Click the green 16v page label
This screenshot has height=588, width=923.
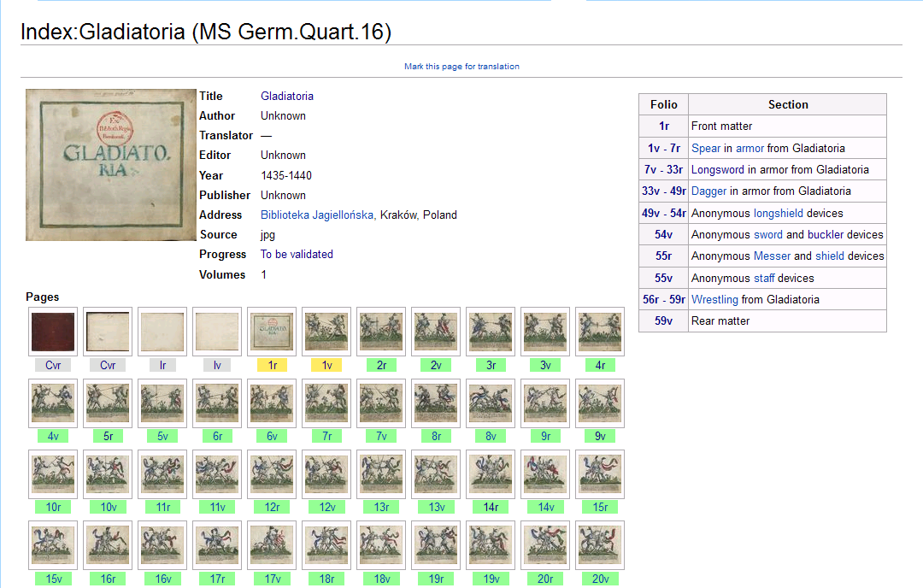click(162, 579)
